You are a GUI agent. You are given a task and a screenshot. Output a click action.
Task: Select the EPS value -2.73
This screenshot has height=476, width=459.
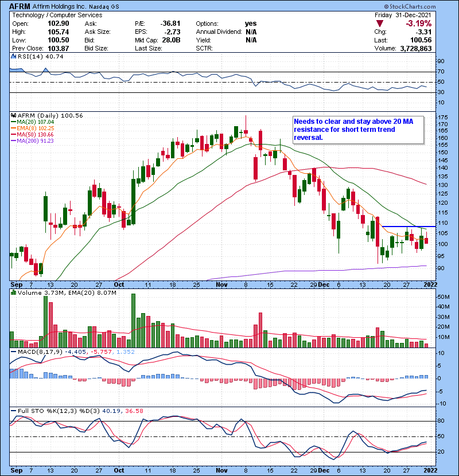coord(173,32)
